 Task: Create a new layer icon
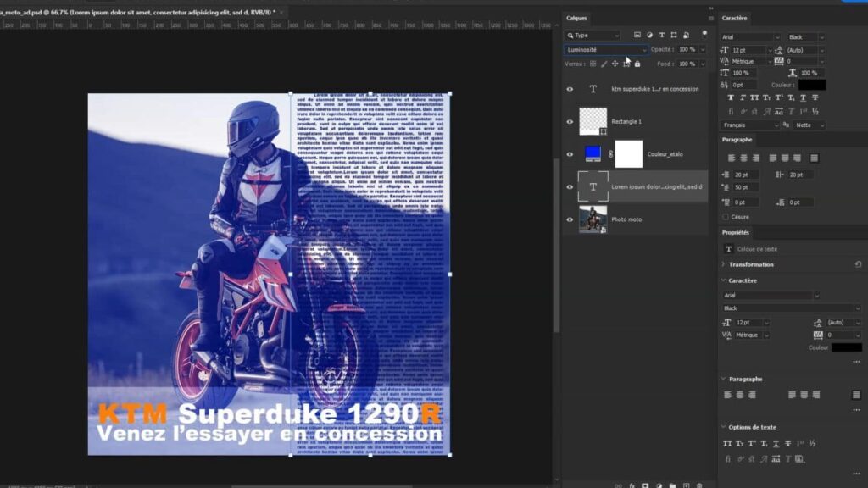point(686,485)
